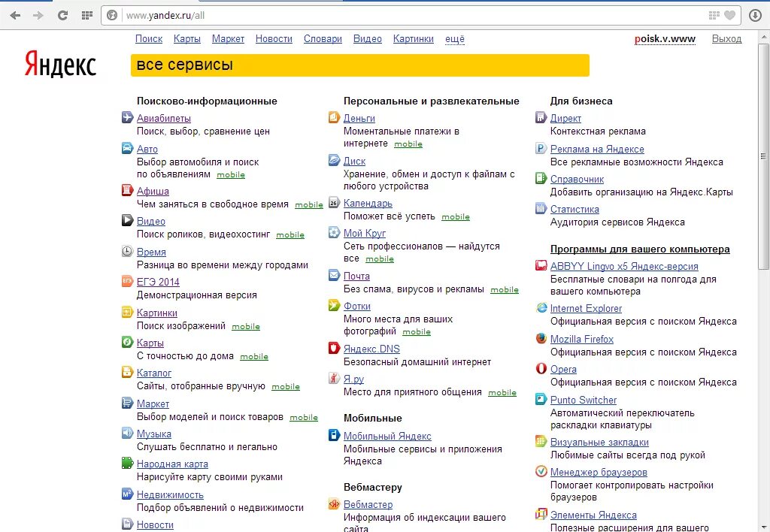Open Картинки in top navigation
Screen dimensions: 770x532
(x=413, y=39)
